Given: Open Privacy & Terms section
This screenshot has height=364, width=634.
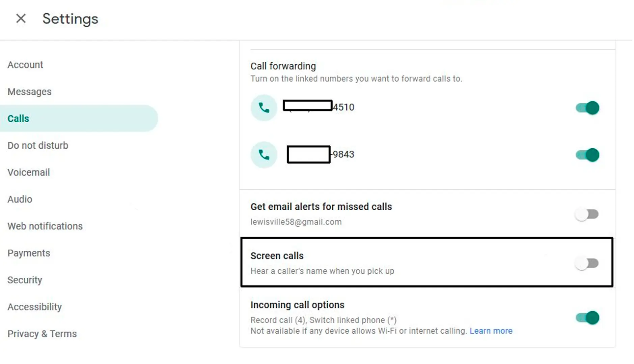Looking at the screenshot, I should 42,334.
